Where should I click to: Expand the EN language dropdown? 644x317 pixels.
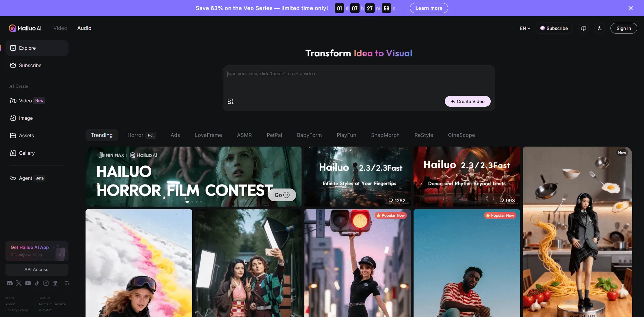click(525, 28)
